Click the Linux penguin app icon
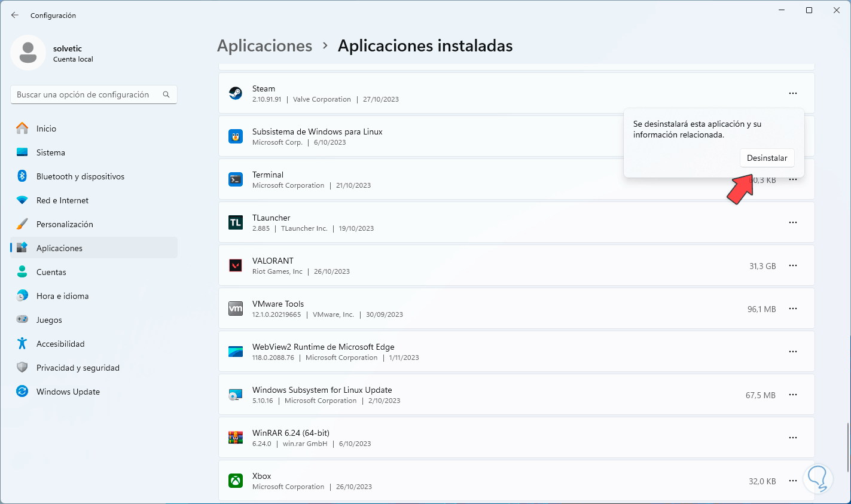The width and height of the screenshot is (851, 504). [x=236, y=136]
